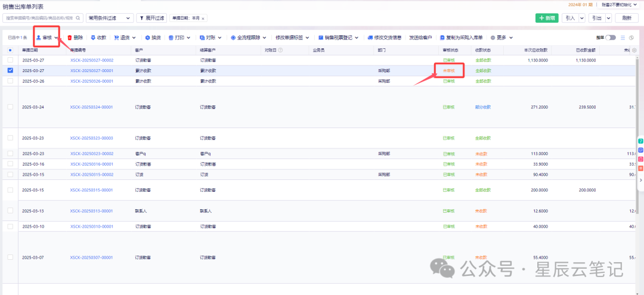Image resolution: width=644 pixels, height=295 pixels.
Task: Expand the 引出 dropdown arrow
Action: 608,18
